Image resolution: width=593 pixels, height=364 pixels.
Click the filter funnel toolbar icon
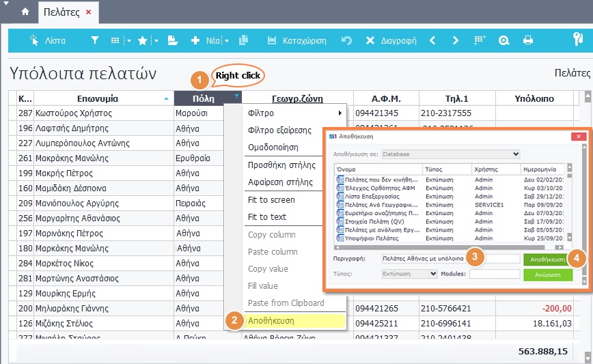click(95, 41)
